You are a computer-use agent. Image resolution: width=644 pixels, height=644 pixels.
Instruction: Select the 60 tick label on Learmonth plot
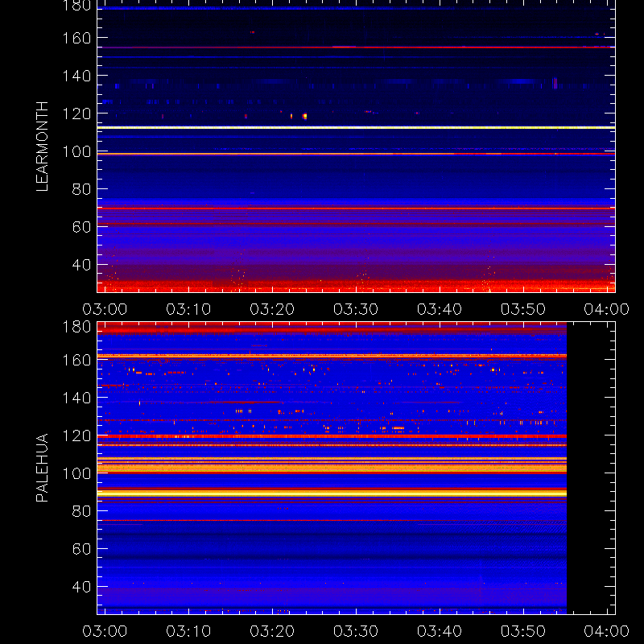pos(81,227)
